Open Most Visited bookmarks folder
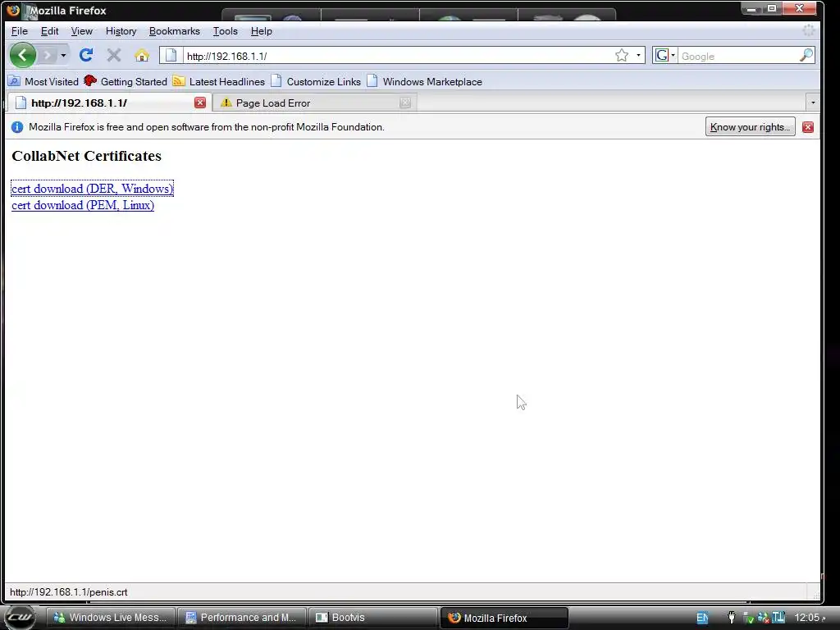 (x=43, y=81)
